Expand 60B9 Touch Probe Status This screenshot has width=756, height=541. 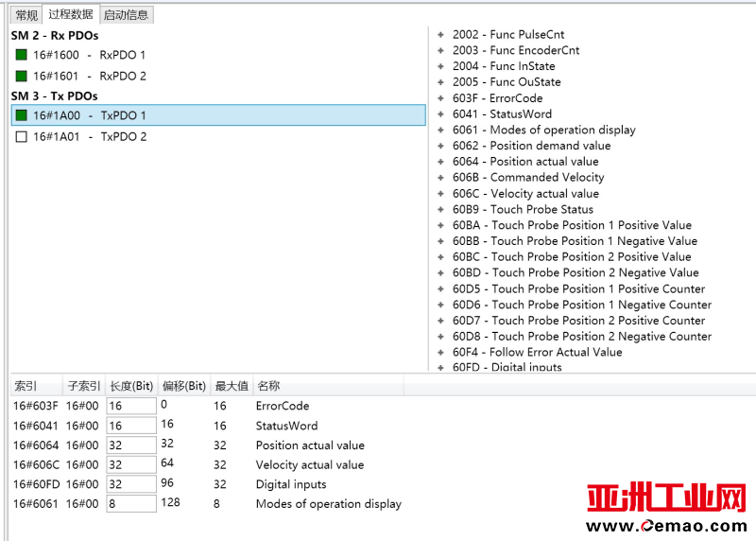[440, 209]
